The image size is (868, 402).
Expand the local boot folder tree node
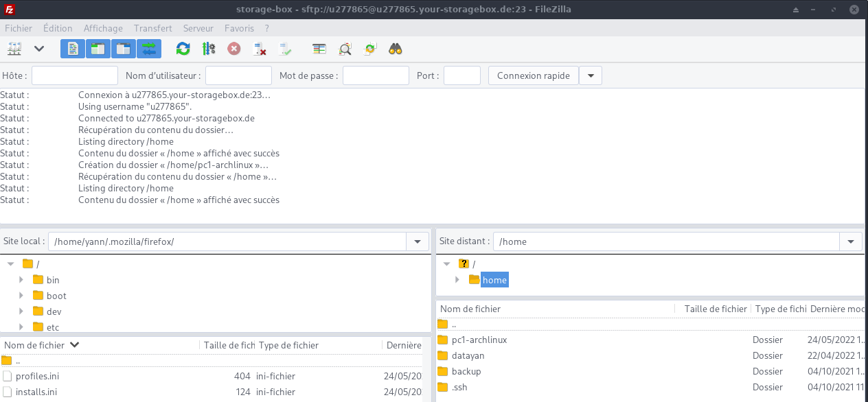(21, 296)
